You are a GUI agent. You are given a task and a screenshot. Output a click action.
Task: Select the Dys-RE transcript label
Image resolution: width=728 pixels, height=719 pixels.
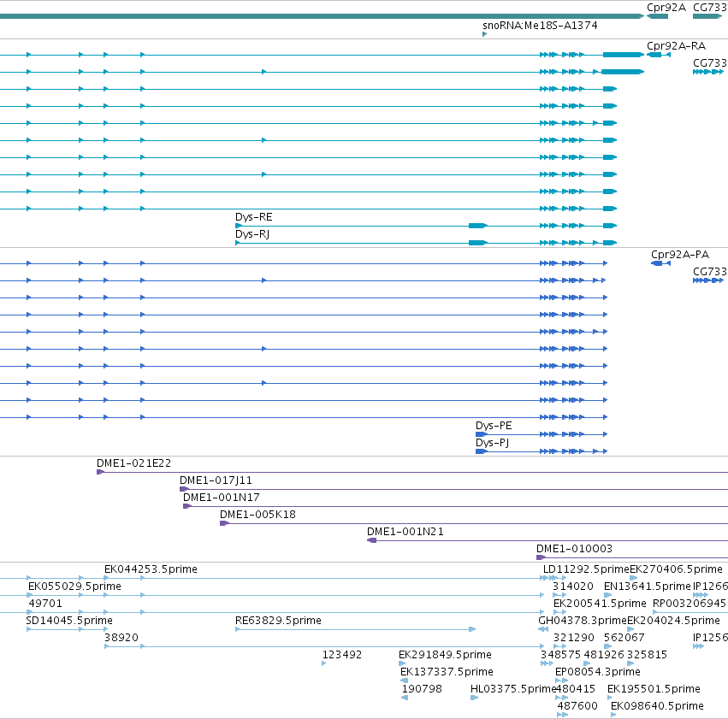[253, 217]
